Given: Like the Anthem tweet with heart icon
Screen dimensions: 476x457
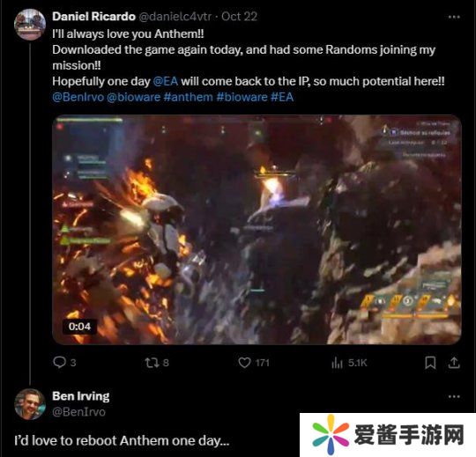Looking at the screenshot, I should pyautogui.click(x=244, y=363).
